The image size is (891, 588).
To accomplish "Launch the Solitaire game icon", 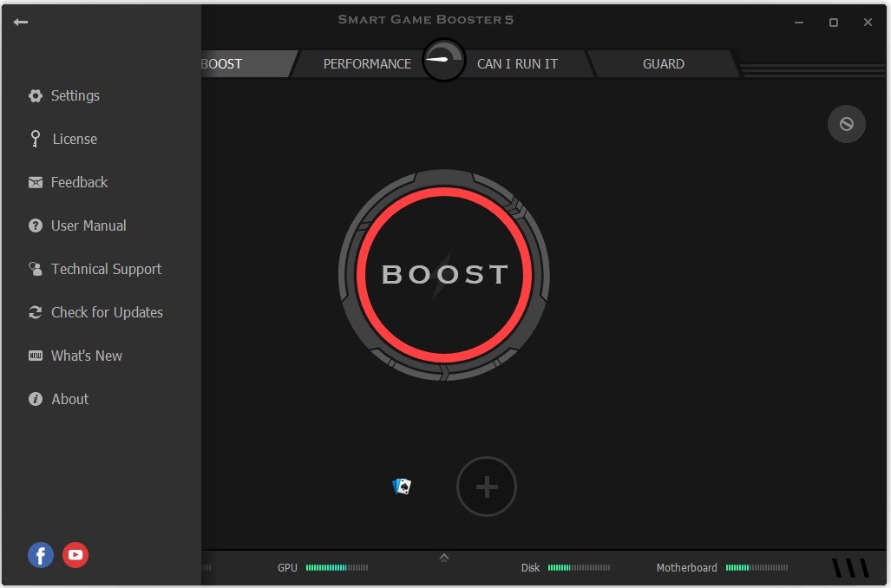I will pos(401,487).
